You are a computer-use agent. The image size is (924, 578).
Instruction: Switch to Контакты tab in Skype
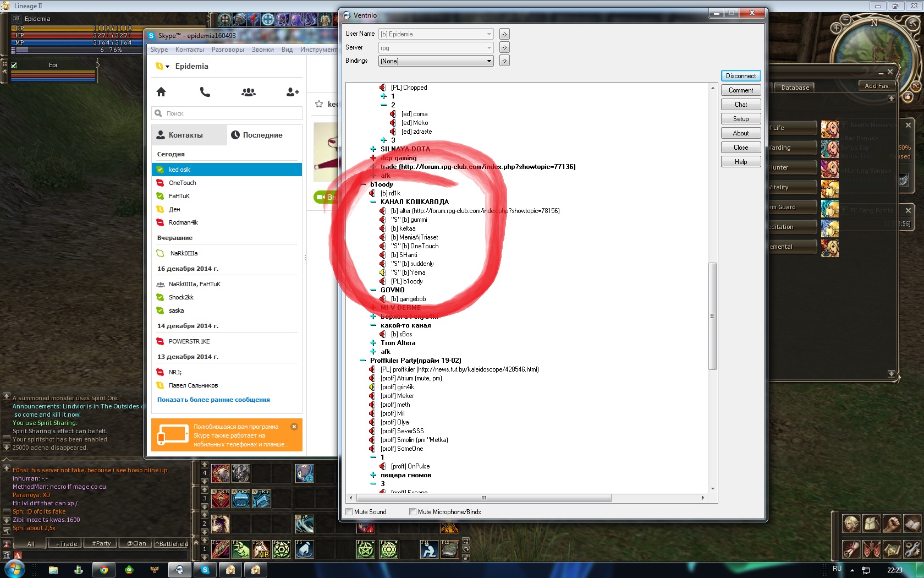[x=189, y=135]
